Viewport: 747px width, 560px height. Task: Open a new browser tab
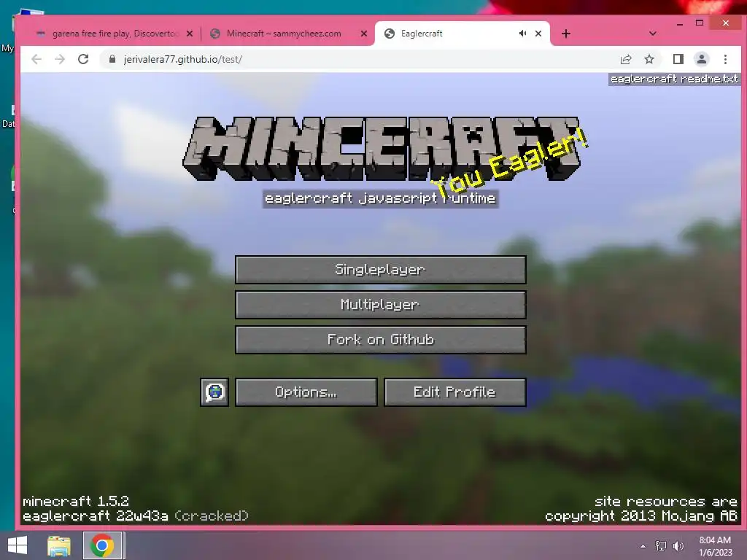(x=566, y=34)
